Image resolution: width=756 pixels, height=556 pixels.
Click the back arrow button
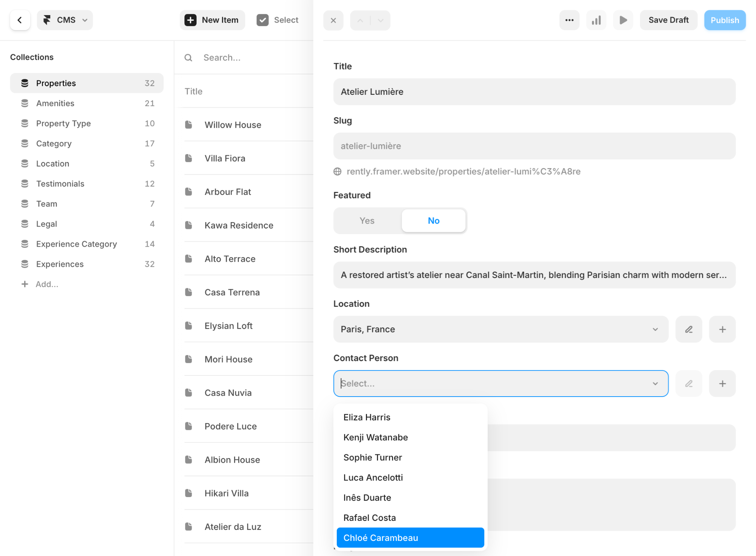click(x=20, y=20)
